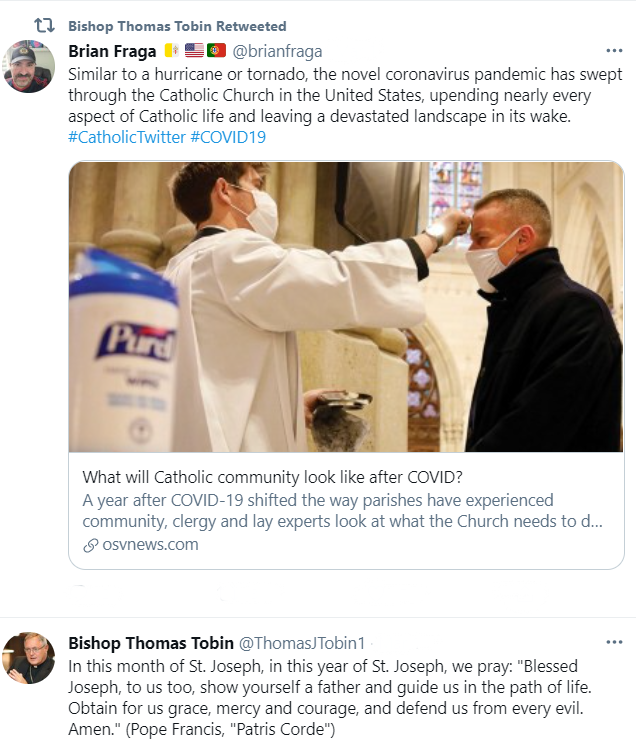Expand more options on Brian Fraga's tweet
The width and height of the screenshot is (636, 748).
coord(614,51)
